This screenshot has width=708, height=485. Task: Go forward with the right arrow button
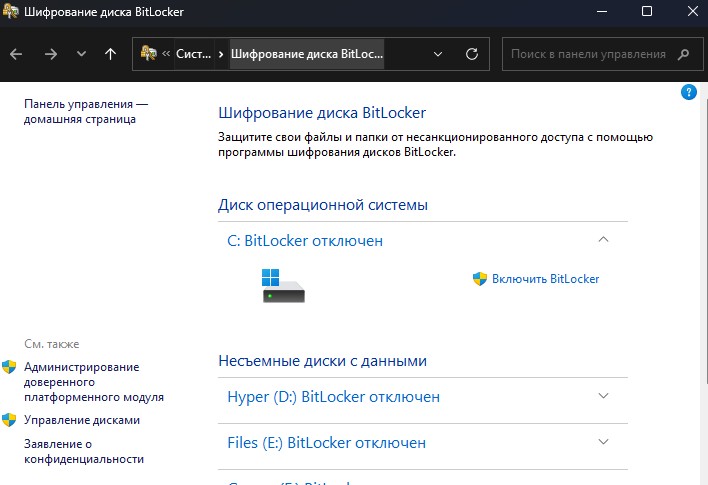[x=51, y=54]
